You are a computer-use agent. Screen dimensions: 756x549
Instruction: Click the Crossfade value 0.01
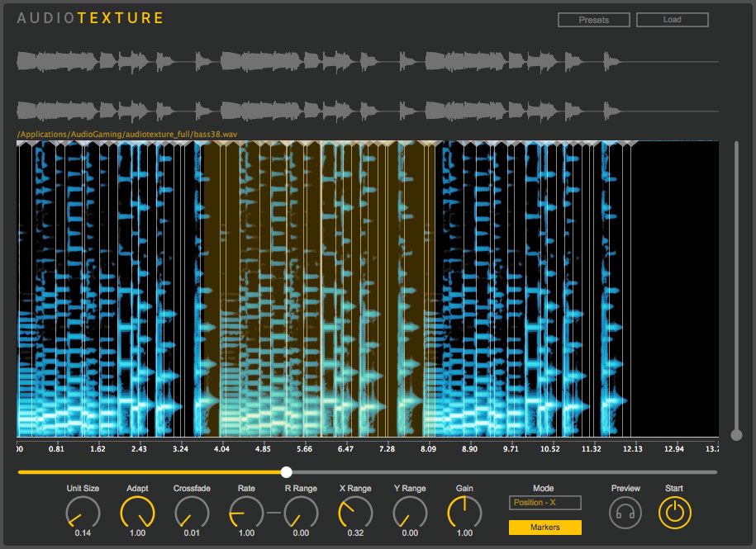(x=192, y=533)
